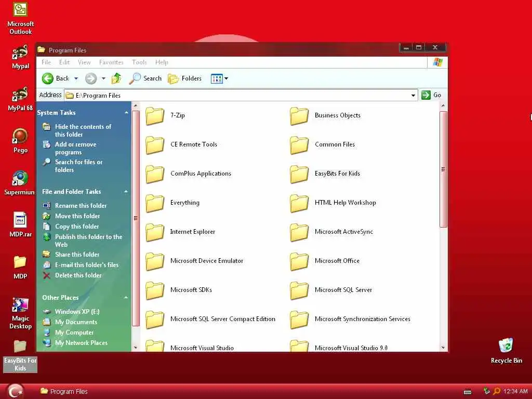The height and width of the screenshot is (399, 532).
Task: Select the Microsoft Outlook desktop icon
Action: [20, 19]
